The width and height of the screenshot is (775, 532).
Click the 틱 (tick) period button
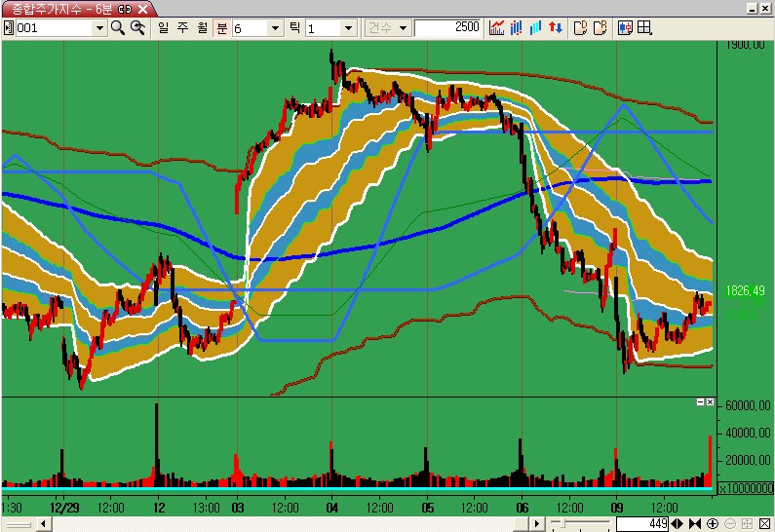click(x=294, y=27)
